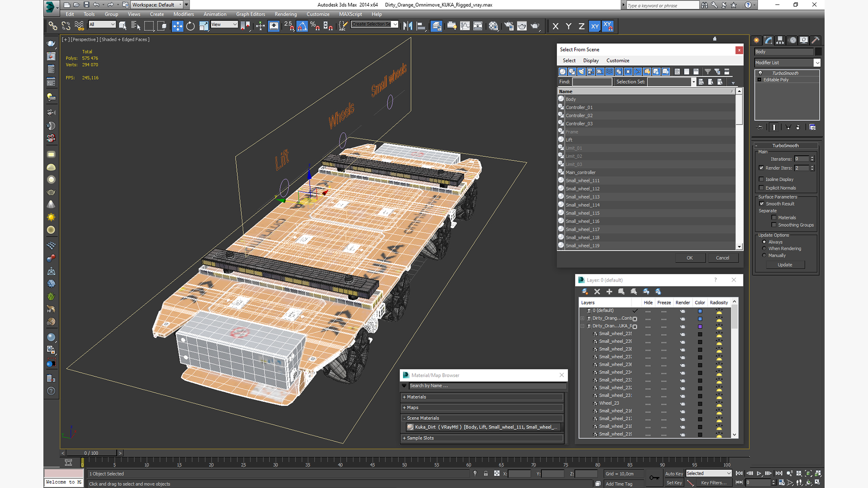
Task: Toggle Isoline Display checkbox
Action: coord(761,179)
